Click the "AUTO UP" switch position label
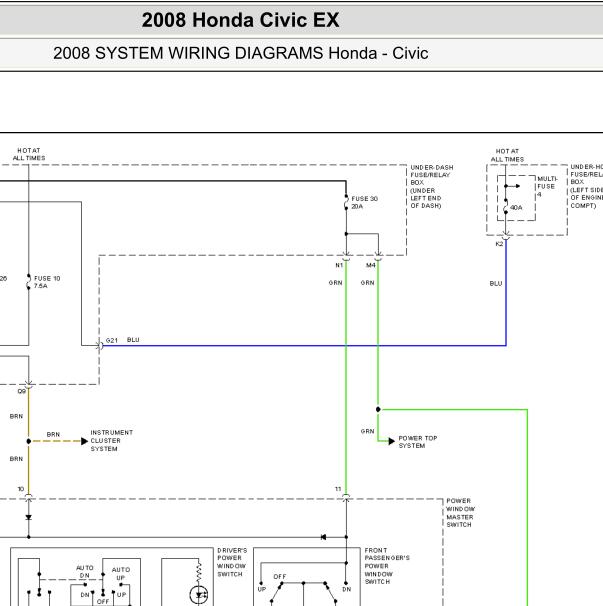 pyautogui.click(x=121, y=574)
